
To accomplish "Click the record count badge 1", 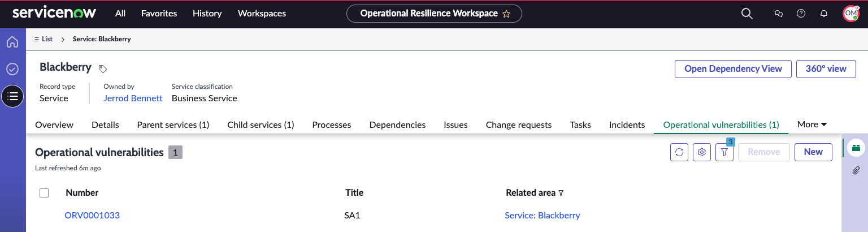I will pos(175,152).
